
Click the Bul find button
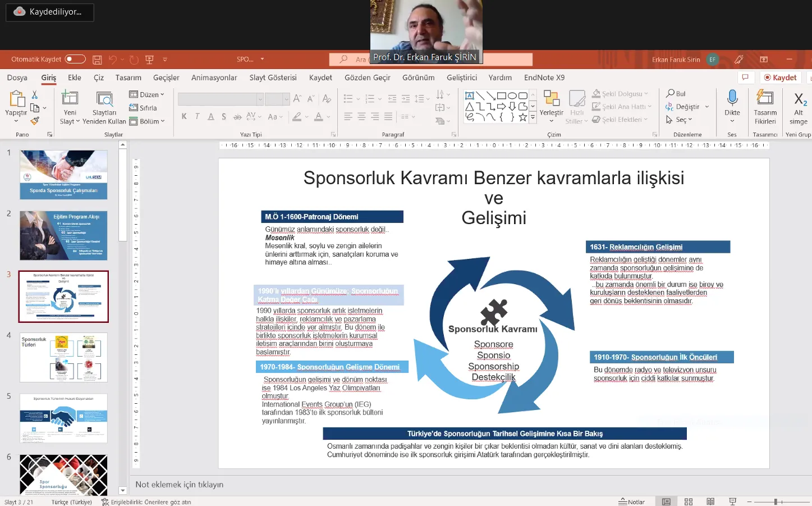(676, 94)
